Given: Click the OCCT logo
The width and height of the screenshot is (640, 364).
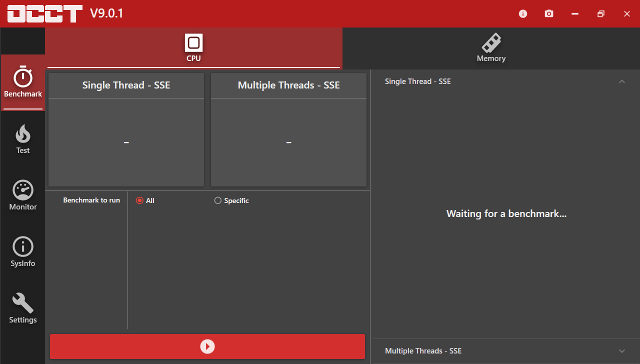Looking at the screenshot, I should [45, 13].
